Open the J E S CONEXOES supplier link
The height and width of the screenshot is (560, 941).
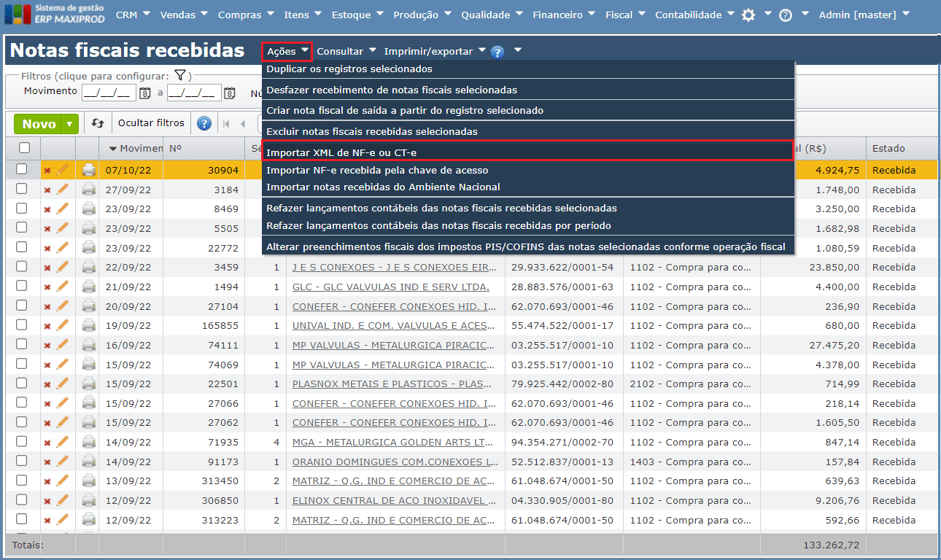pos(394,268)
